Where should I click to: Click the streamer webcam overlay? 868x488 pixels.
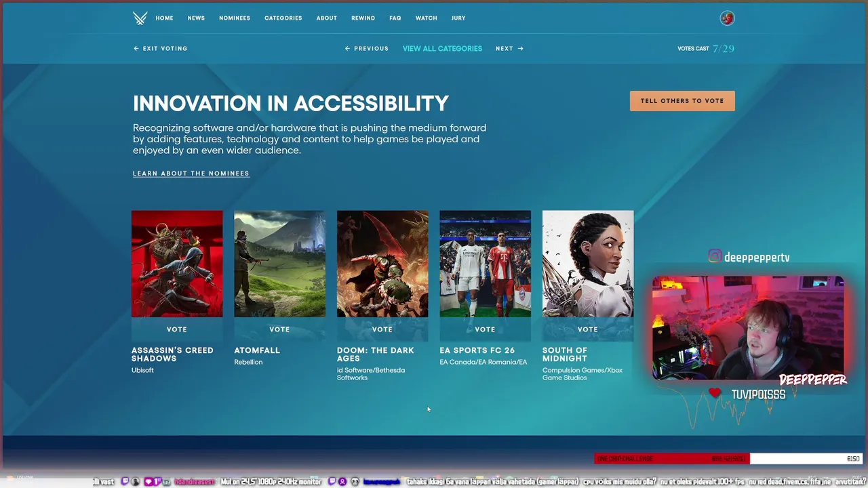coord(748,328)
